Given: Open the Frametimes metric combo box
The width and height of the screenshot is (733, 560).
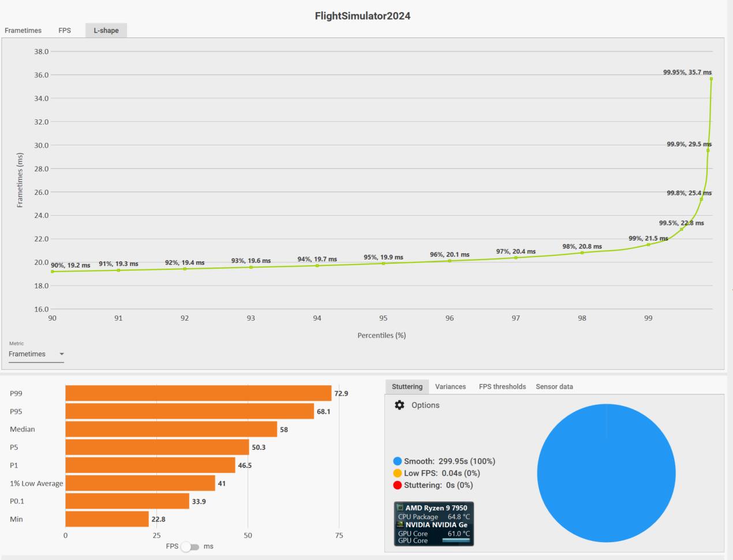Looking at the screenshot, I should pyautogui.click(x=36, y=354).
